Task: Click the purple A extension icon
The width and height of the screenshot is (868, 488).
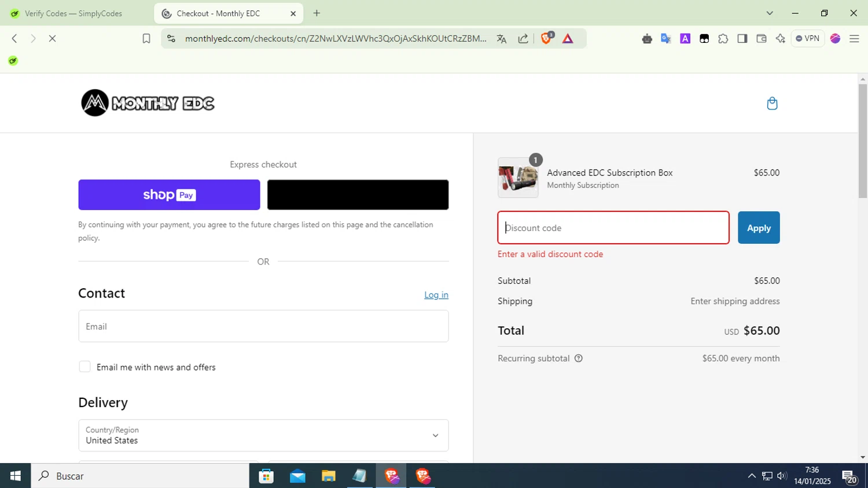Action: tap(685, 39)
